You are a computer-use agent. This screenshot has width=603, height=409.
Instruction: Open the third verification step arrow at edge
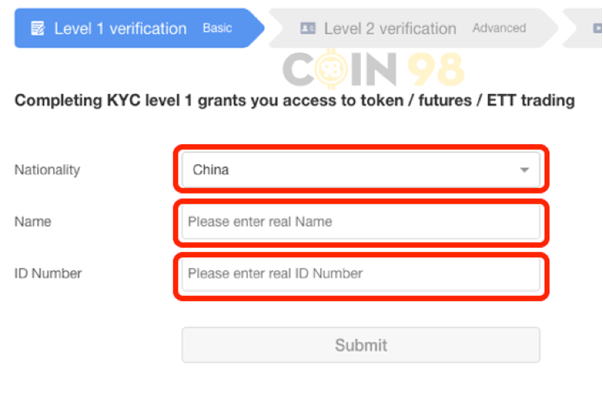[583, 28]
